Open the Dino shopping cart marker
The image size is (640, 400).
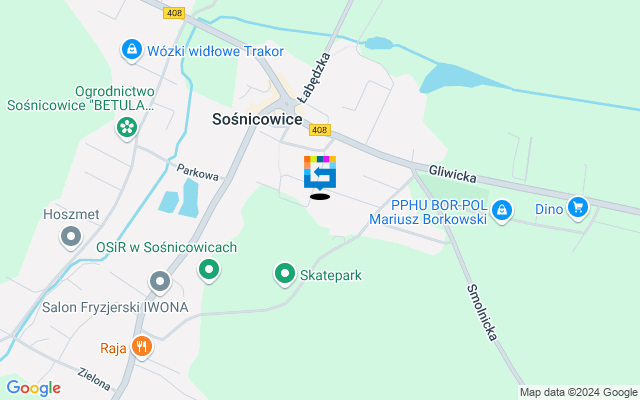tap(578, 208)
